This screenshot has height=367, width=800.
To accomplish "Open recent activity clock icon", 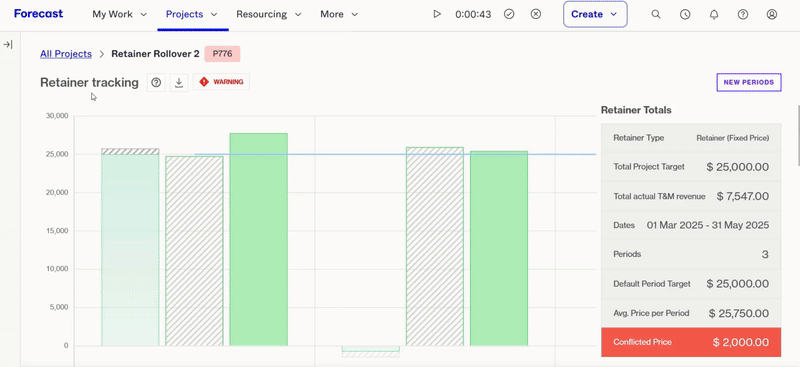I will 685,14.
